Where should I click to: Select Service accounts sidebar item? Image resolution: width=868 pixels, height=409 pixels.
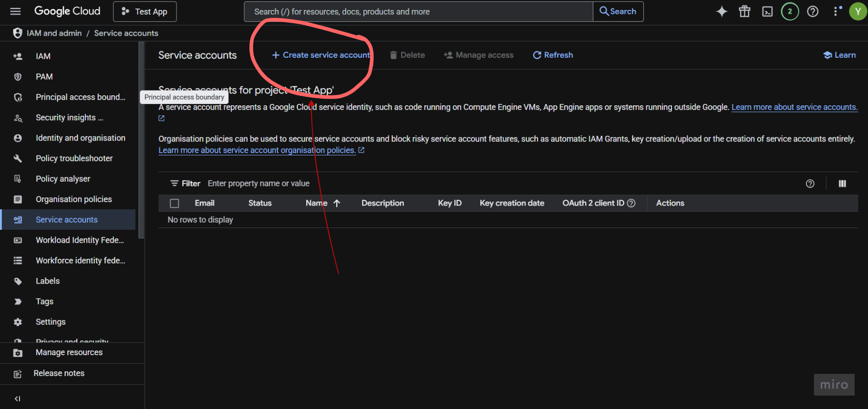pos(68,220)
